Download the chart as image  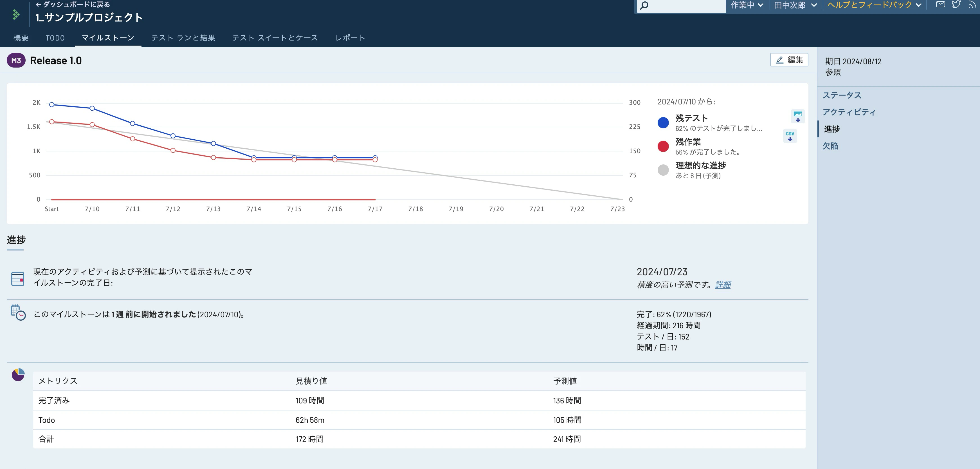[798, 116]
